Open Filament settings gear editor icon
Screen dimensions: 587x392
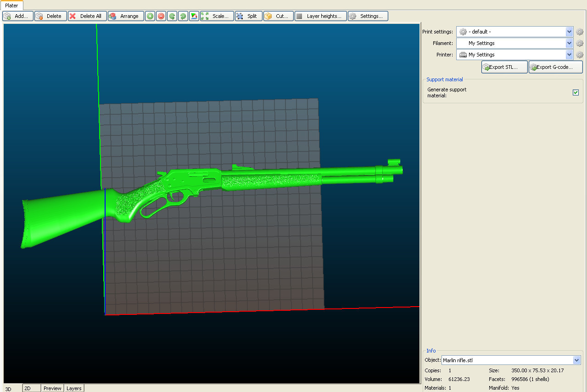tap(580, 43)
